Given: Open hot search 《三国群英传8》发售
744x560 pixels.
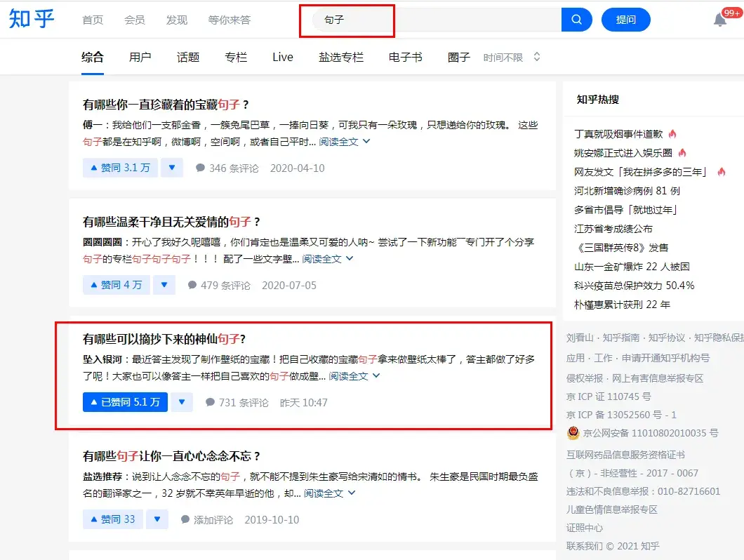Looking at the screenshot, I should point(621,248).
